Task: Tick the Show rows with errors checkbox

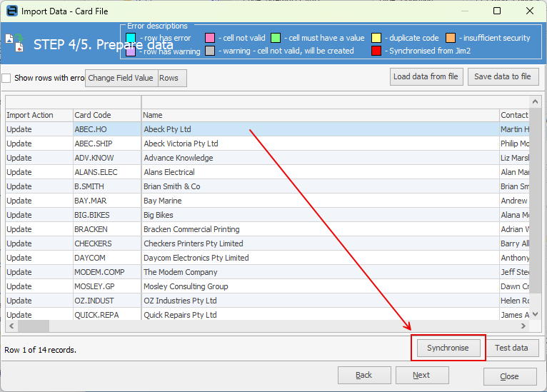Action: tap(6, 78)
